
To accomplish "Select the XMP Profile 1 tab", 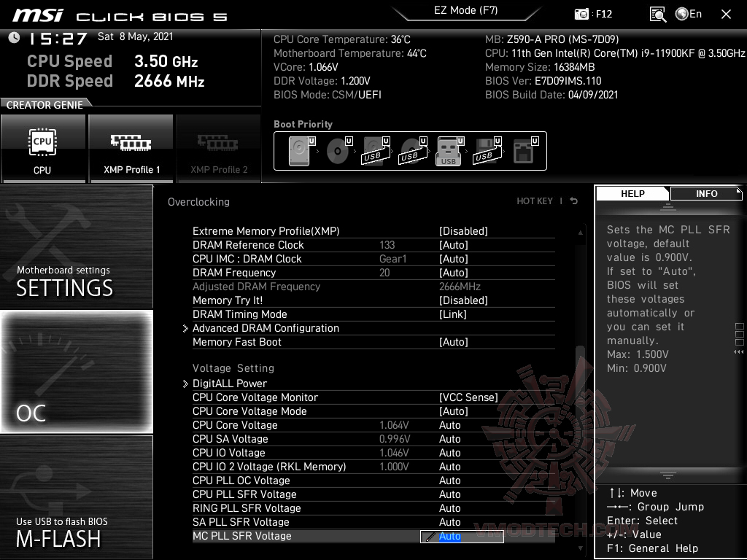I will tap(131, 148).
